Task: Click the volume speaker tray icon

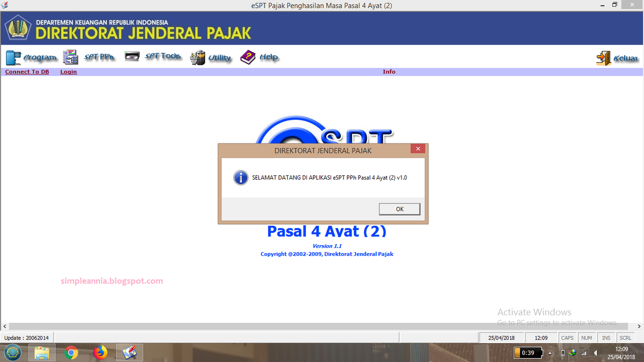Action: [x=596, y=353]
